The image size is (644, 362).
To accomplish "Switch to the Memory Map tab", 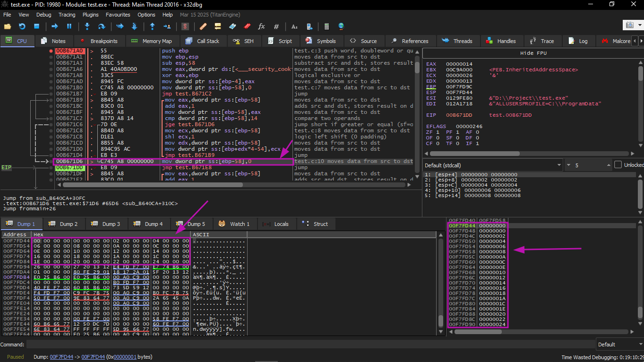I will click(x=152, y=41).
